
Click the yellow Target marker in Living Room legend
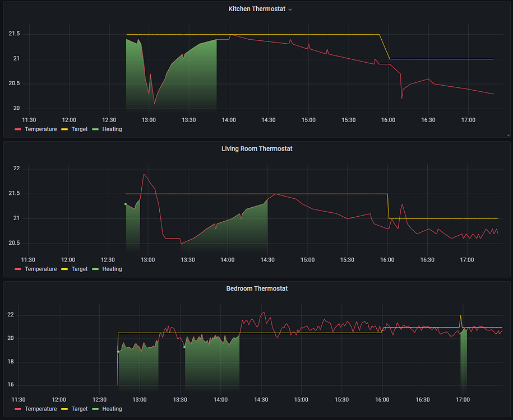64,269
